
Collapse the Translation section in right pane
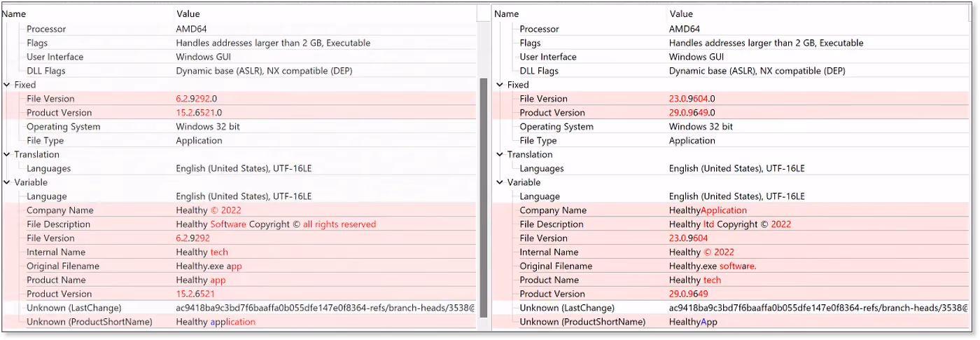[500, 155]
